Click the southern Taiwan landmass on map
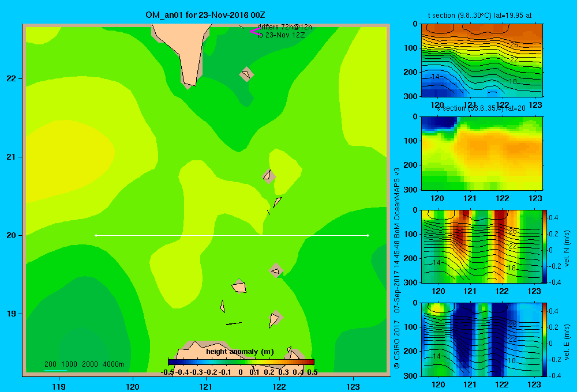The width and height of the screenshot is (577, 392). (186, 51)
